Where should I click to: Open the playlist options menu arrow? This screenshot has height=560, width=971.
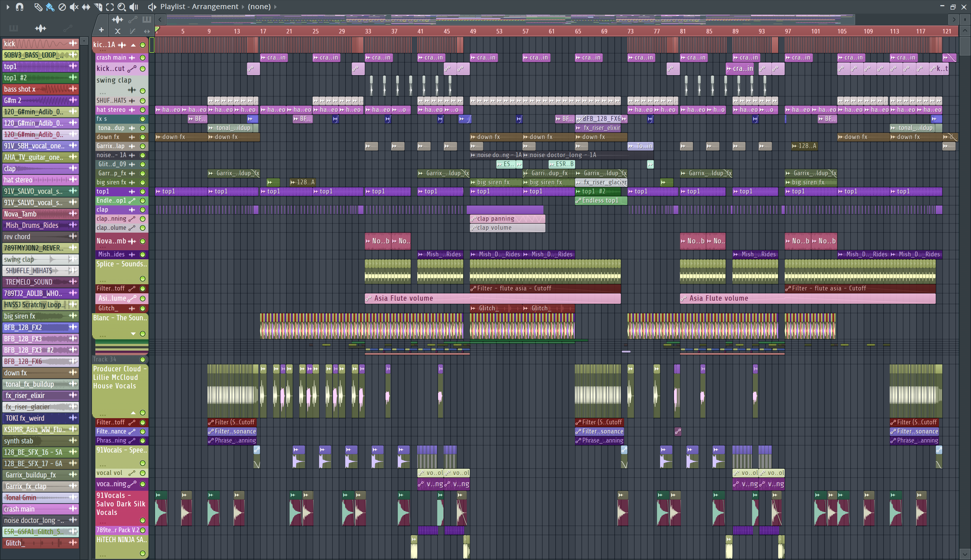[x=7, y=7]
